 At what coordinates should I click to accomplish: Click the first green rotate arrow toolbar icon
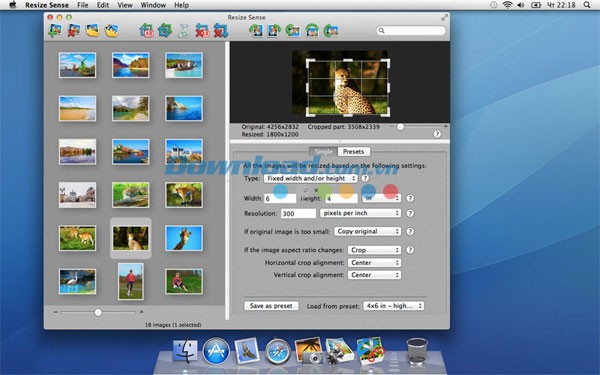tap(256, 30)
